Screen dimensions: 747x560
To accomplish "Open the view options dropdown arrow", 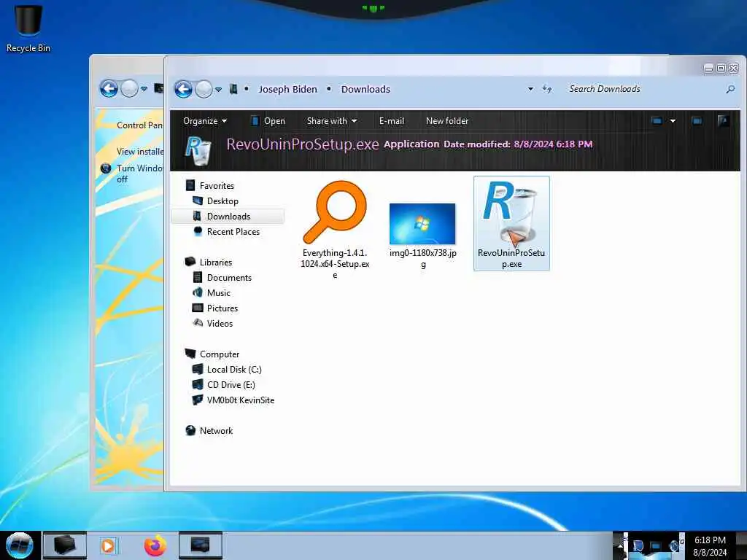I will click(673, 121).
